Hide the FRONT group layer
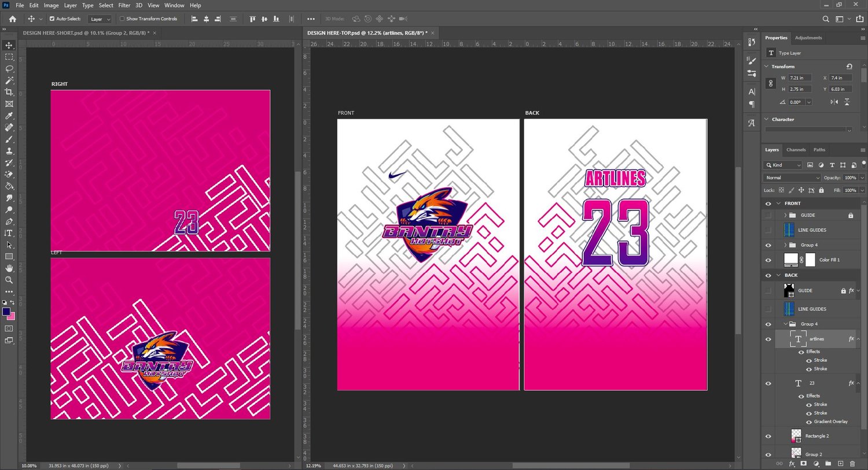Screen dimensions: 868x470 [x=768, y=203]
